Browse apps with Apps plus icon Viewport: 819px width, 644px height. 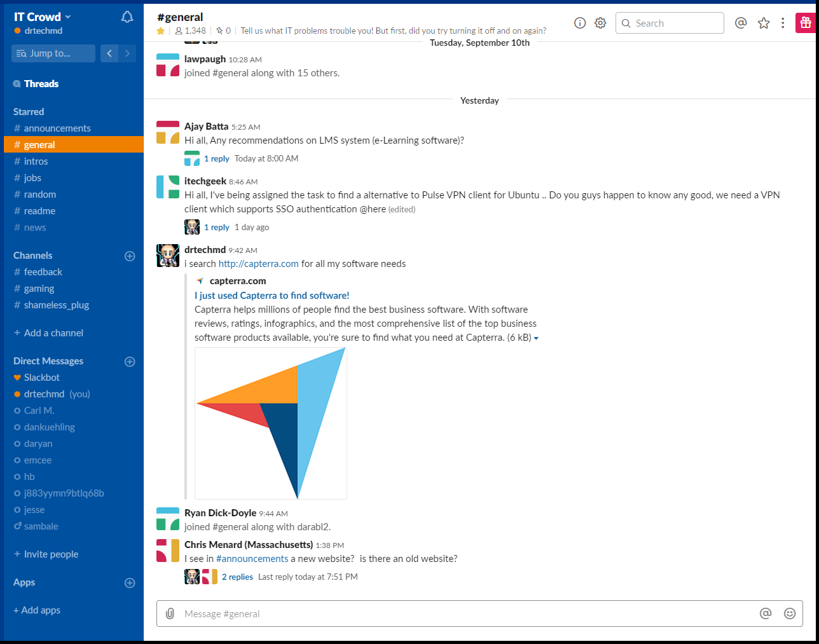pyautogui.click(x=130, y=583)
